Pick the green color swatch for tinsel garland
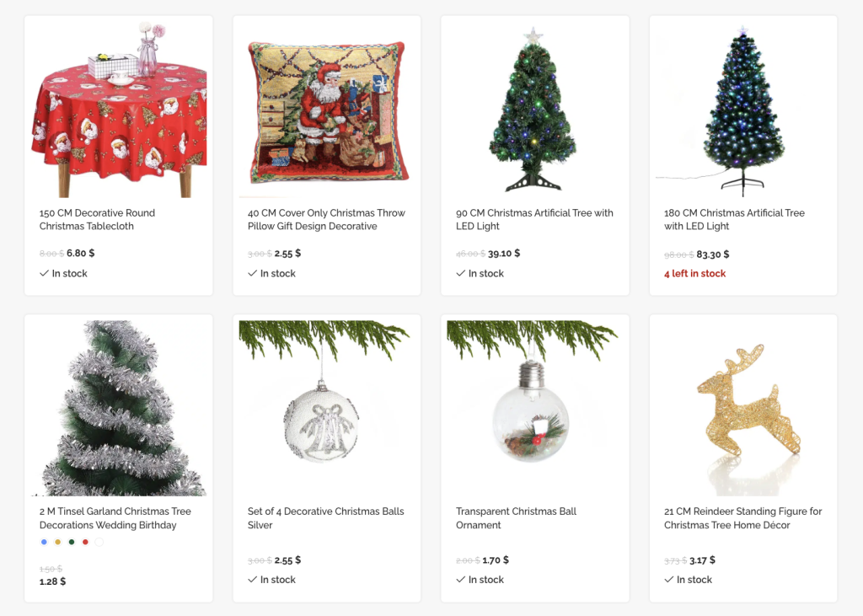The image size is (863, 616). [x=72, y=542]
